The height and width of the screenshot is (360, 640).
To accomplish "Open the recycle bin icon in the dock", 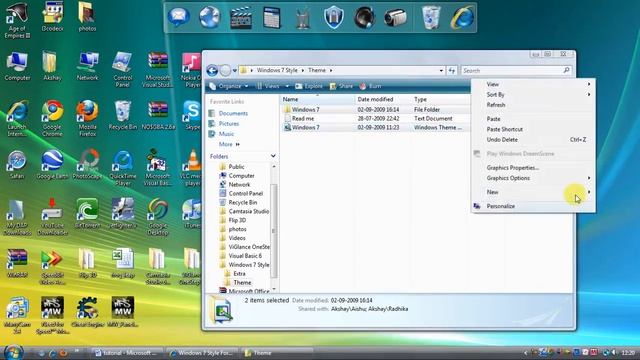I will (431, 18).
